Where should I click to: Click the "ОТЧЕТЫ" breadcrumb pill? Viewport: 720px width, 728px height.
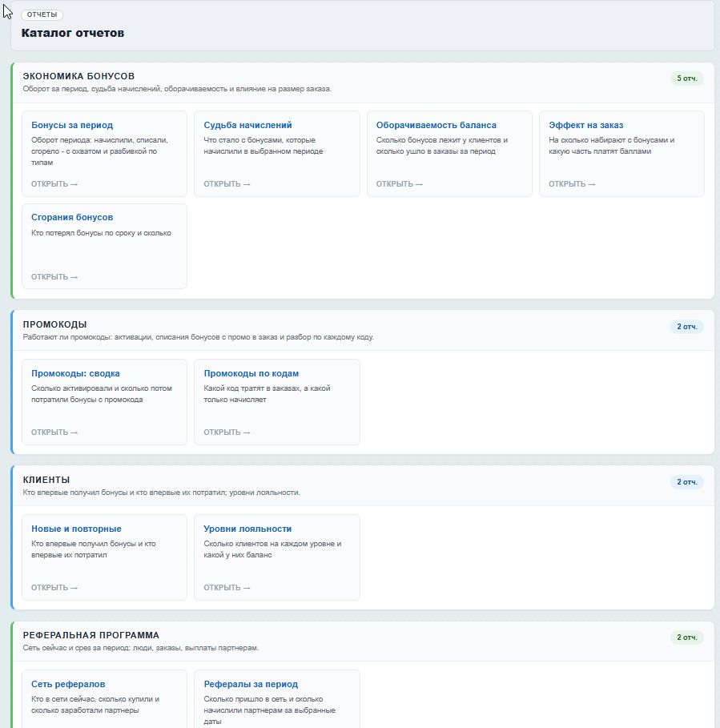coord(42,14)
